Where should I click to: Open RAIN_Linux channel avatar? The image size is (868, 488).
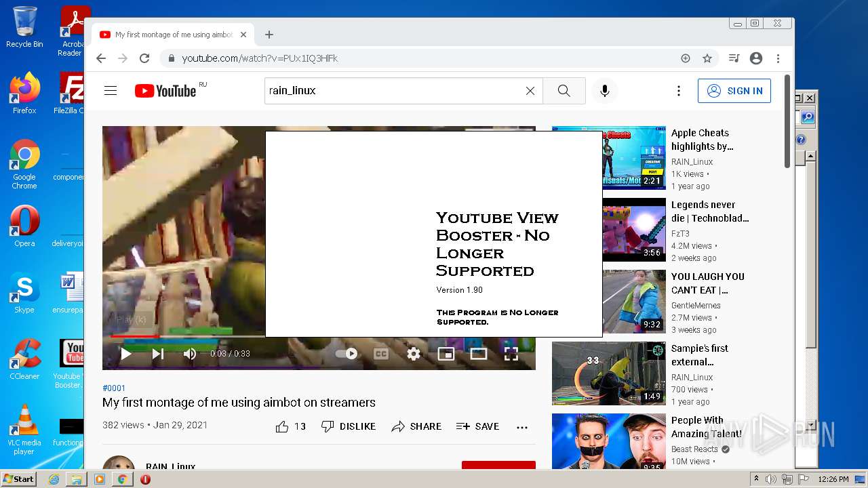click(x=119, y=463)
